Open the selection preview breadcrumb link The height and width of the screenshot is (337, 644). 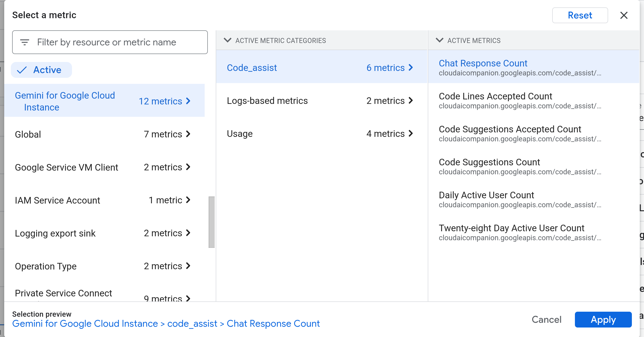(166, 323)
